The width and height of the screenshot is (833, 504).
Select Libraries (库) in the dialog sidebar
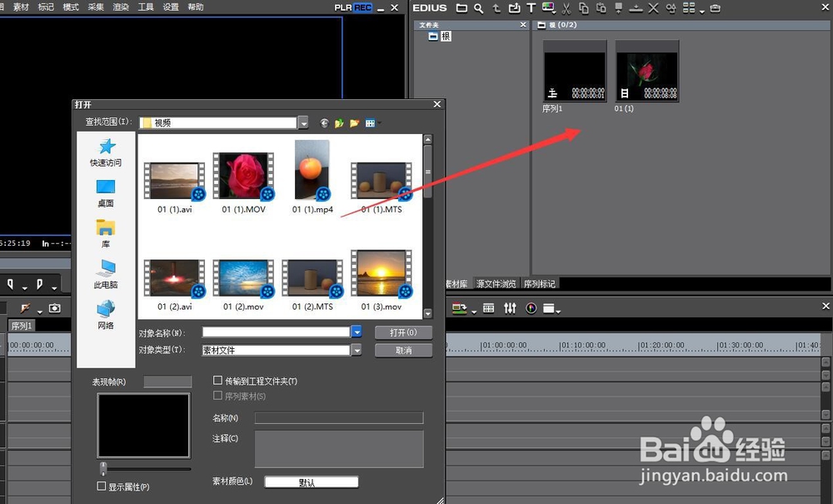click(x=106, y=234)
